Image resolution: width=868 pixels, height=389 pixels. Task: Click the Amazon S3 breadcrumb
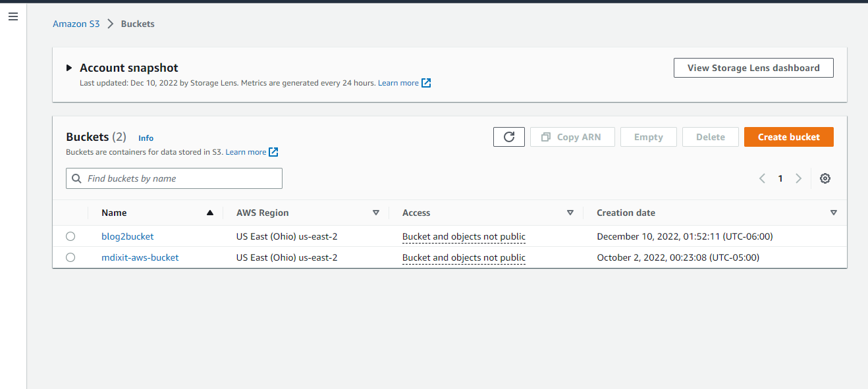[x=76, y=23]
